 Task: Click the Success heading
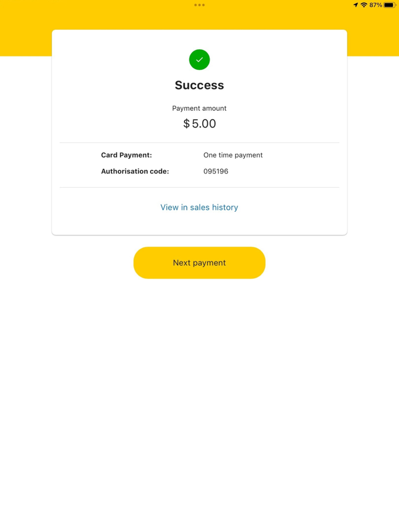pos(199,85)
